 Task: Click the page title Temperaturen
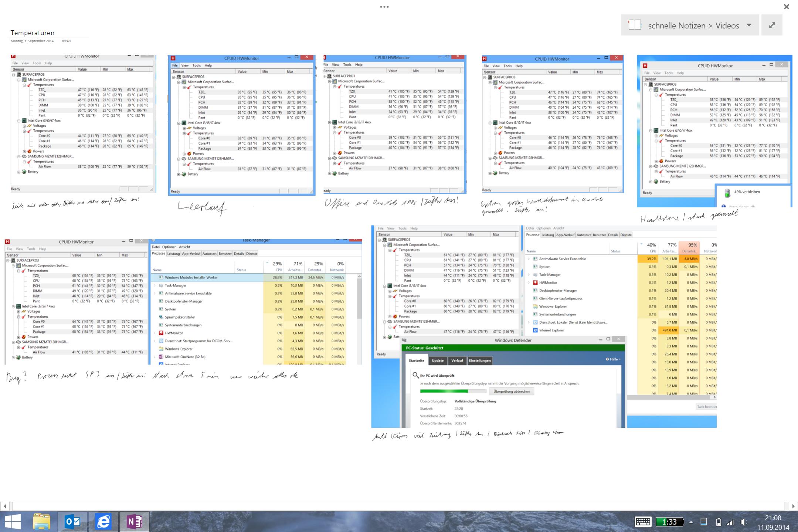(x=33, y=33)
